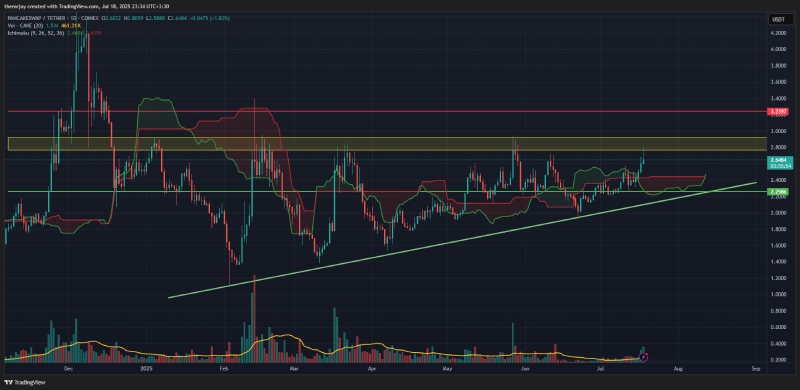The width and height of the screenshot is (800, 390).
Task: Select the yellow rectangle resistance zone
Action: click(387, 143)
